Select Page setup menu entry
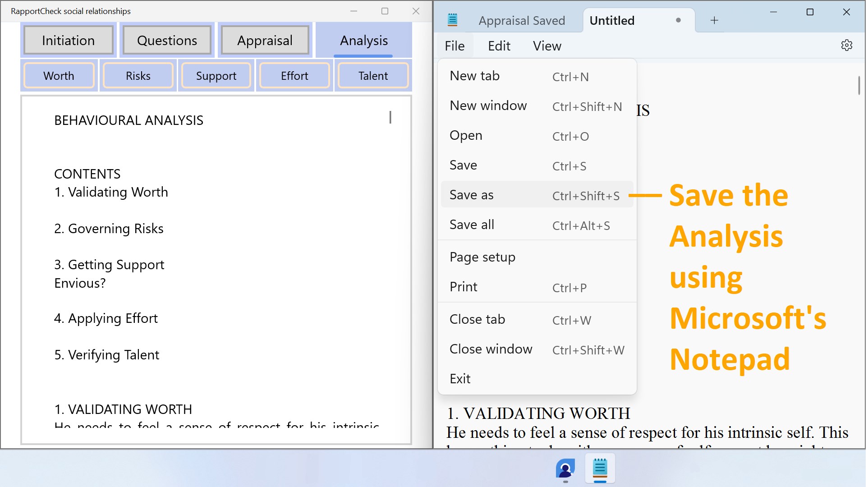 482,257
